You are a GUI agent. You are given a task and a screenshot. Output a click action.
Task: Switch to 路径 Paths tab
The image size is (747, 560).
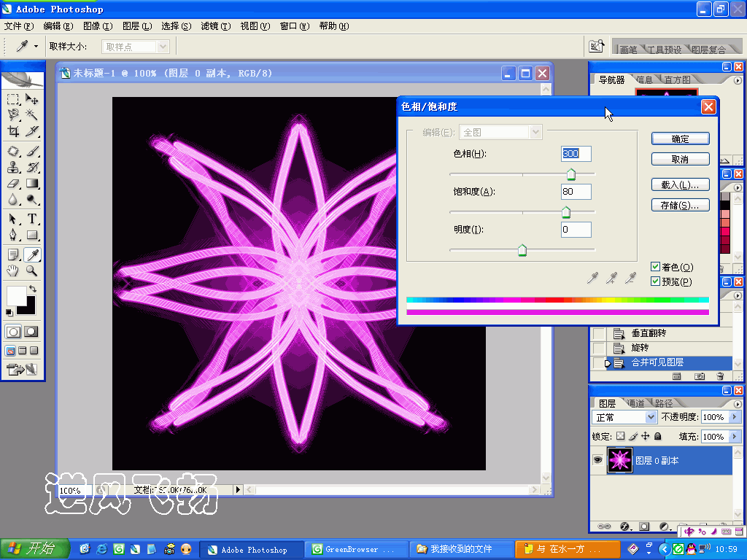[664, 403]
